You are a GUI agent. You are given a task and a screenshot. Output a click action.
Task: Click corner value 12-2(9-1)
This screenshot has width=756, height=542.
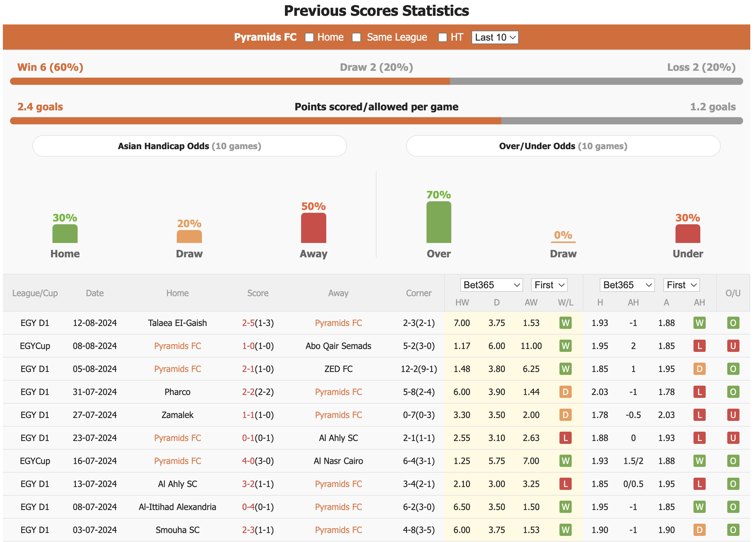click(x=419, y=369)
